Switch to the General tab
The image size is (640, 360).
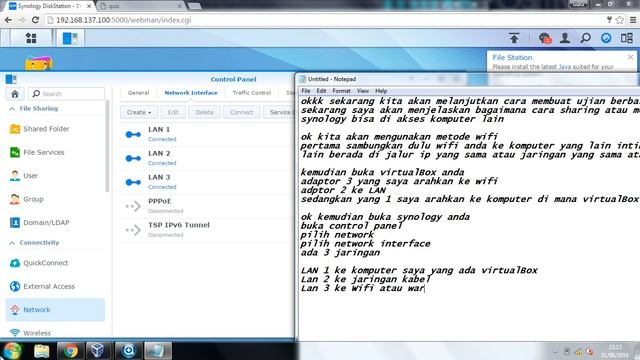pyautogui.click(x=138, y=93)
